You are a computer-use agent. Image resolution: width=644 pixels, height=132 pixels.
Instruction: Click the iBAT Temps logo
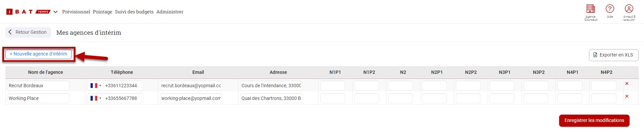(x=28, y=12)
